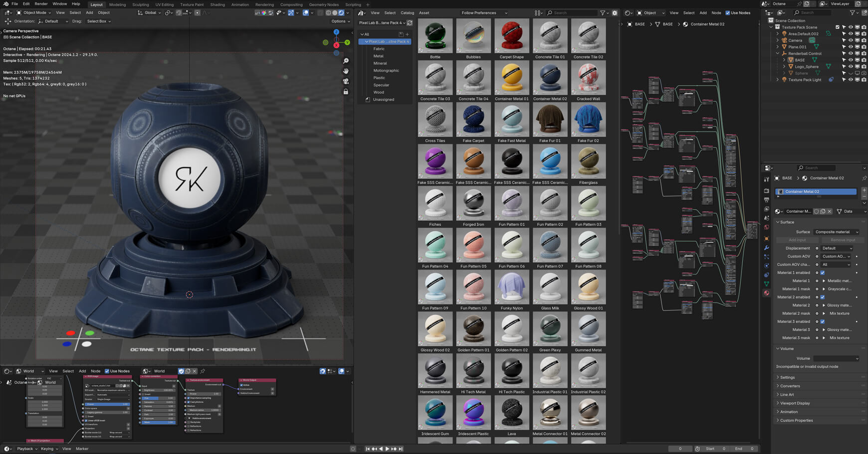This screenshot has height=454, width=868.
Task: Open Select Box drag dropdown
Action: 99,21
